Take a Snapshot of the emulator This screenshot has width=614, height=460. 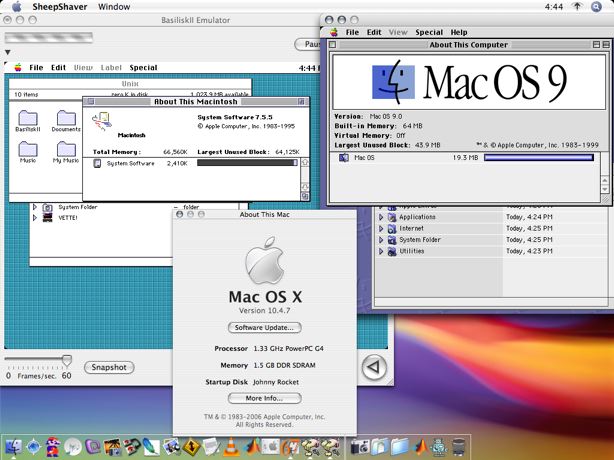point(109,367)
